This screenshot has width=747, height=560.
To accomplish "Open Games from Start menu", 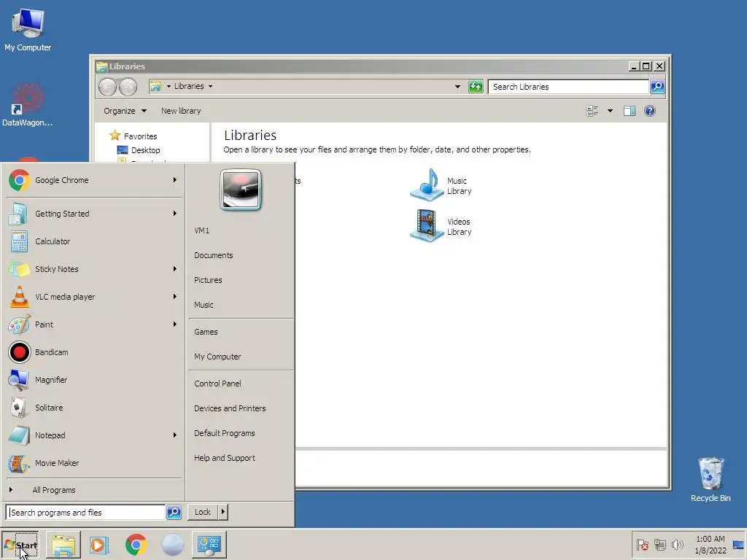I will [x=241, y=332].
